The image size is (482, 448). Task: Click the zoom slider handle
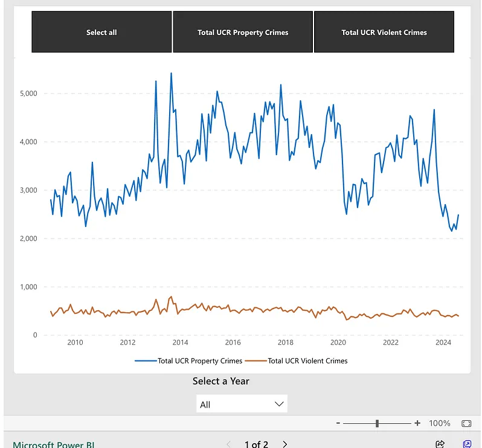(378, 423)
